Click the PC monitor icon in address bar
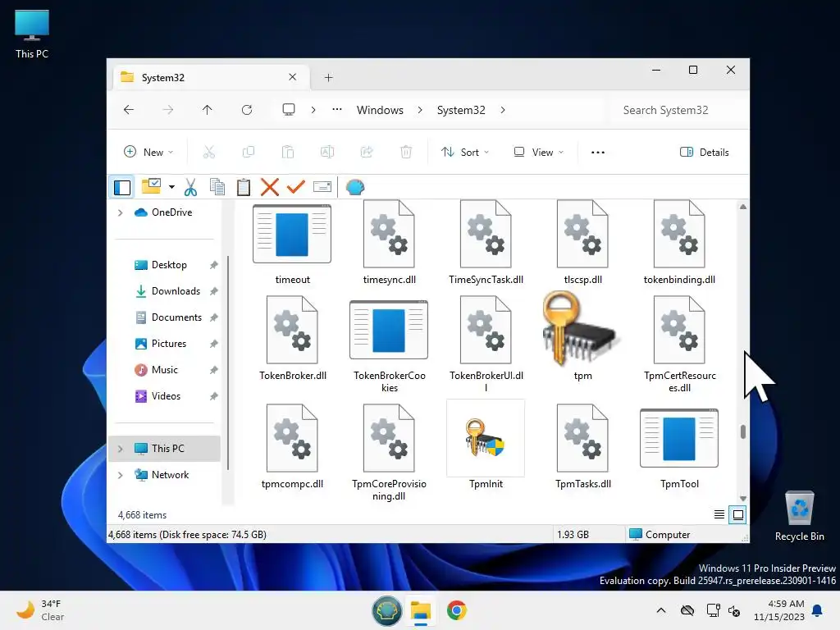 coord(289,110)
